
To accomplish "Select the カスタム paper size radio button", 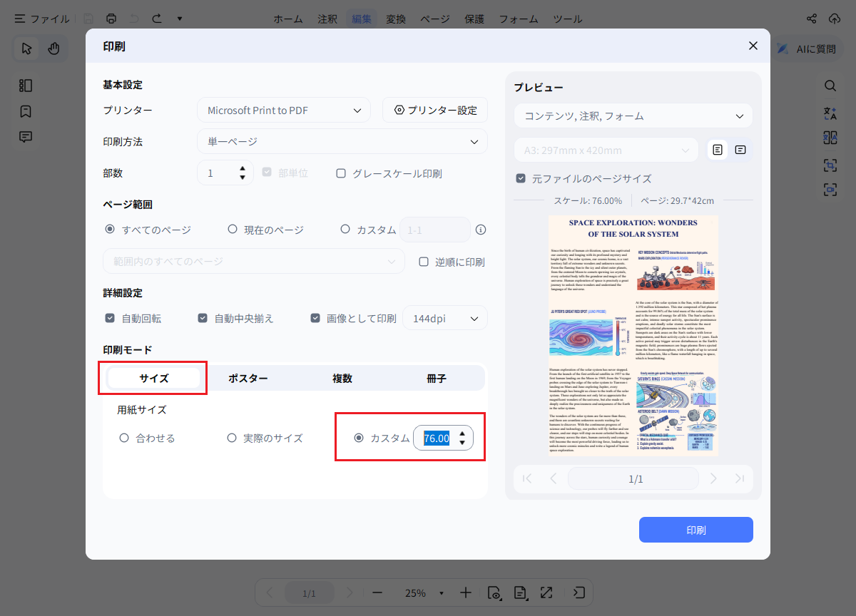I will [360, 438].
